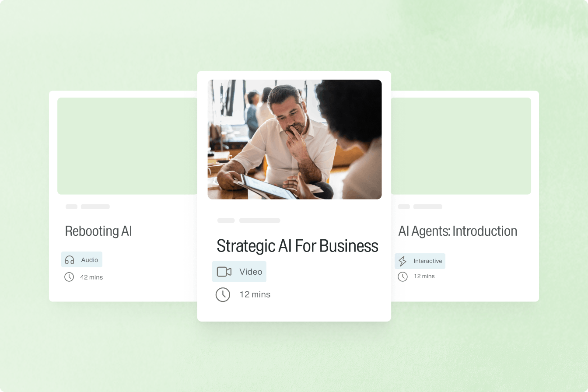Select the Interactive format tag

(x=420, y=261)
